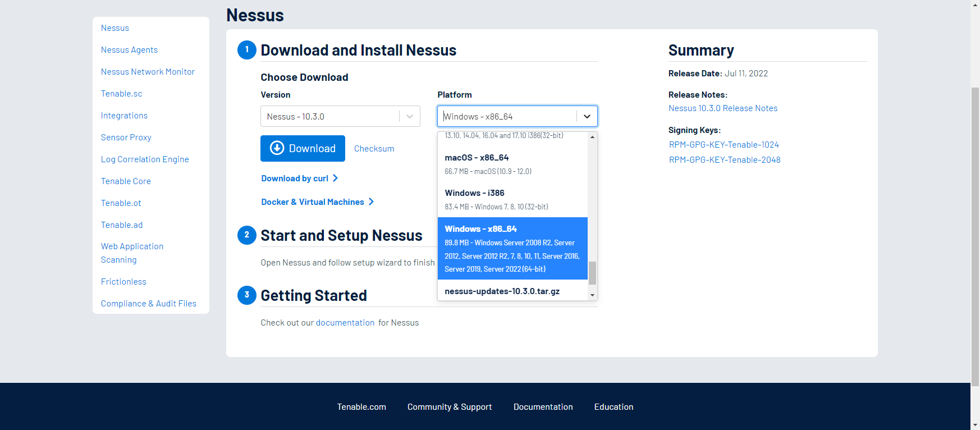
Task: Open the Tenable.ad link
Action: coord(122,225)
